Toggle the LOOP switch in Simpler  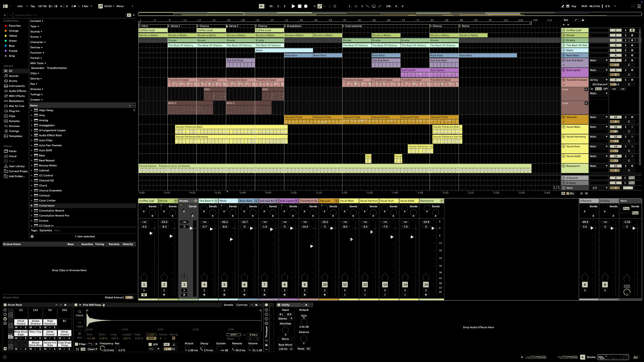click(x=151, y=335)
